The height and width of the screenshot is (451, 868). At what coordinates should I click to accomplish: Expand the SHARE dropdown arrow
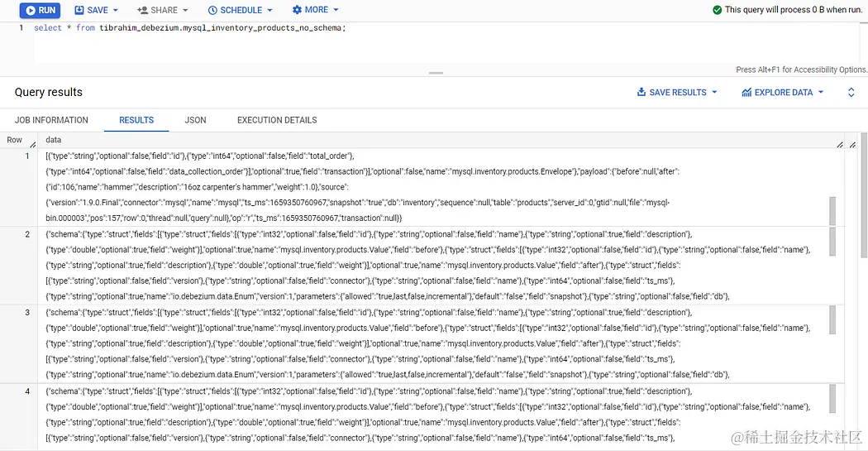[185, 10]
